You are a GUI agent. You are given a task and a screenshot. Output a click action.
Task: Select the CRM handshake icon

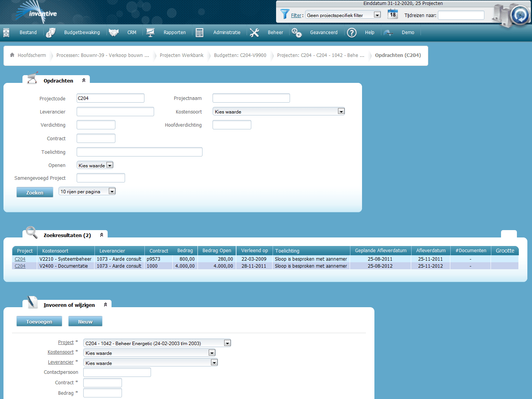pyautogui.click(x=113, y=32)
